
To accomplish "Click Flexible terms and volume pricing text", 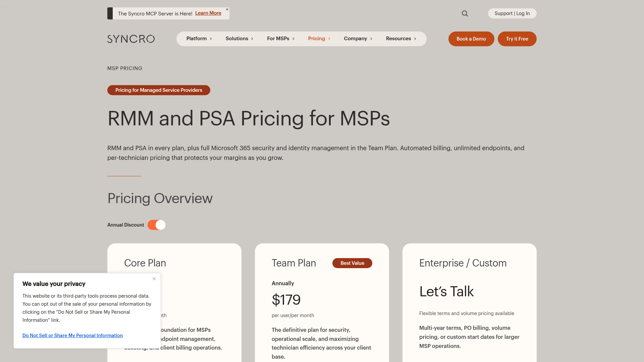I will pos(467,313).
